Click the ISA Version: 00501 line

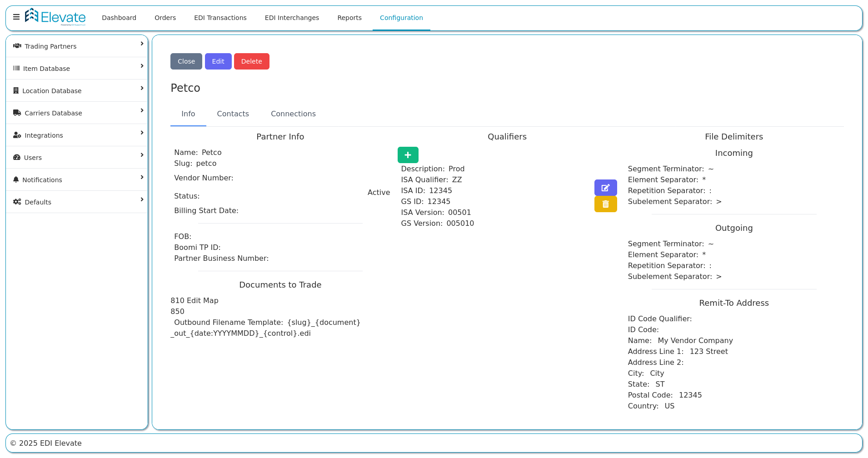pos(436,212)
